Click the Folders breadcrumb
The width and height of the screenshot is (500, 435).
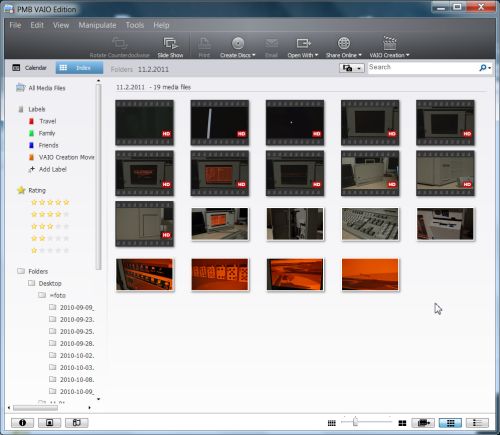point(122,69)
